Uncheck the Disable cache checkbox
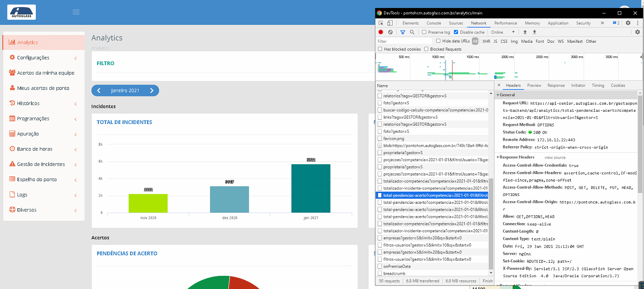The width and height of the screenshot is (644, 289). [456, 32]
